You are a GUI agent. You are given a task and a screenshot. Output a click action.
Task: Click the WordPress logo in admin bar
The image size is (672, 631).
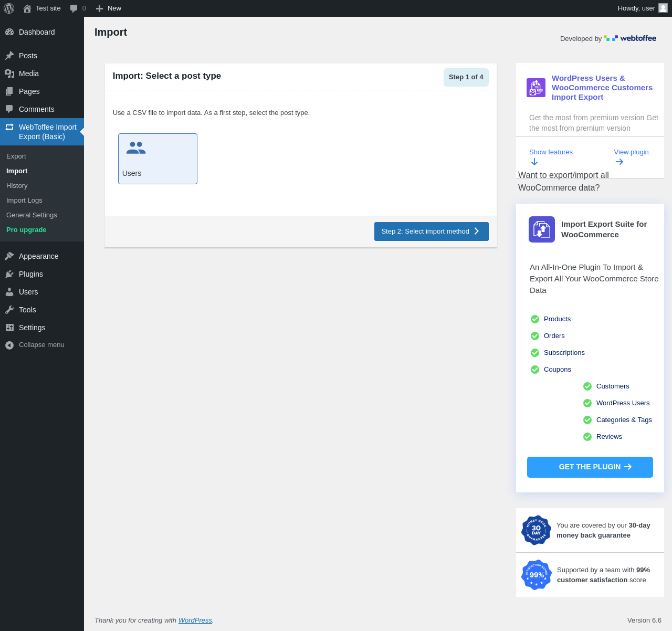tap(9, 8)
